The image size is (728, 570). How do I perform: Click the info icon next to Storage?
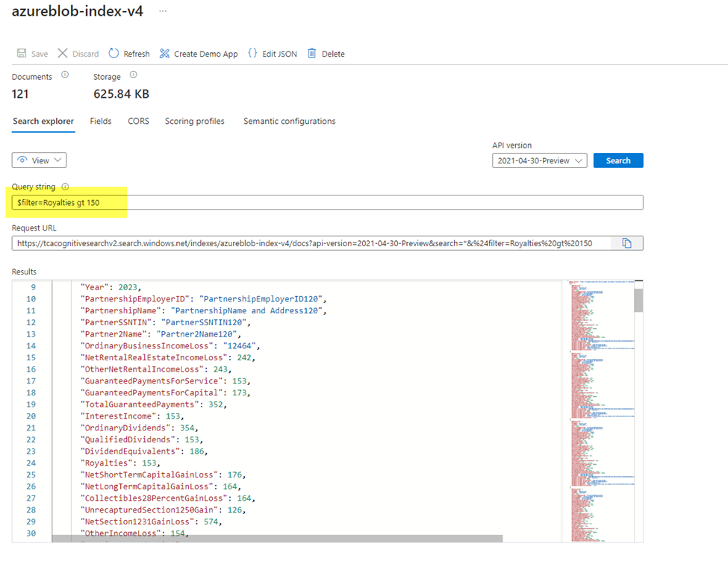[x=133, y=75]
